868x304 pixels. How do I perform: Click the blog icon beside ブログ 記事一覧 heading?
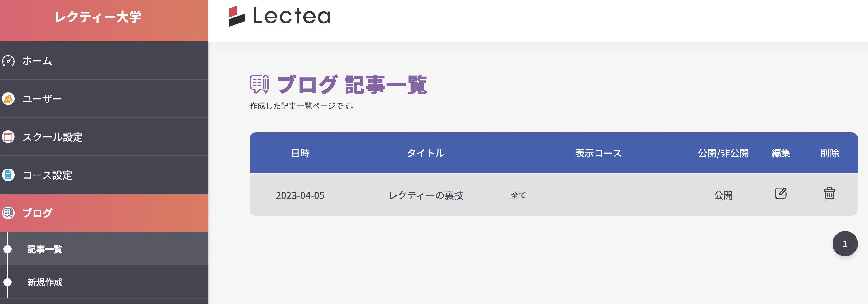pos(259,84)
